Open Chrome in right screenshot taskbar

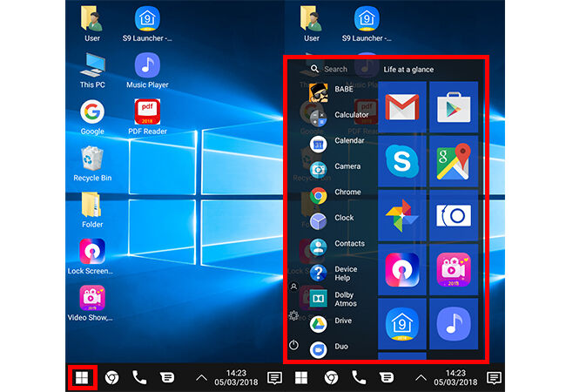pos(331,378)
